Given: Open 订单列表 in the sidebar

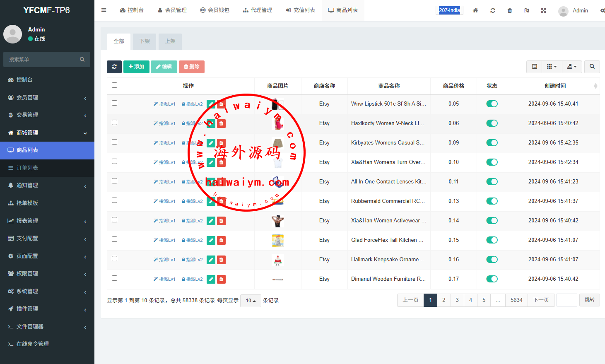Looking at the screenshot, I should [x=27, y=168].
